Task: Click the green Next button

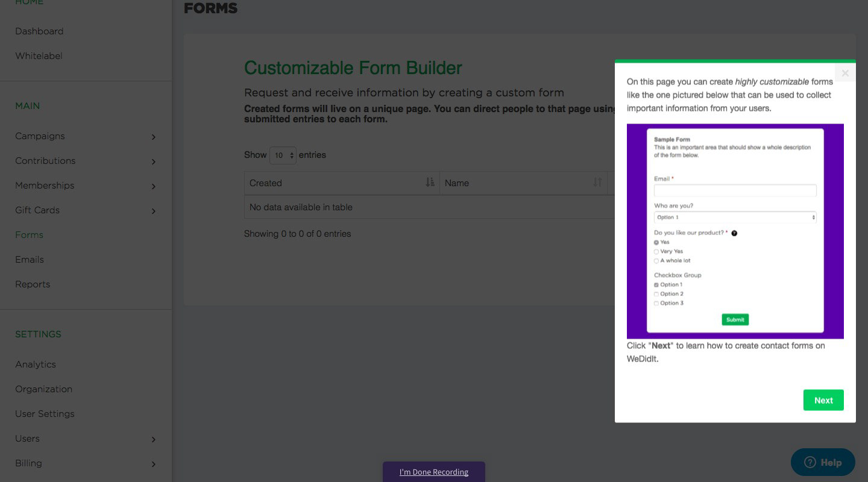Action: click(823, 400)
